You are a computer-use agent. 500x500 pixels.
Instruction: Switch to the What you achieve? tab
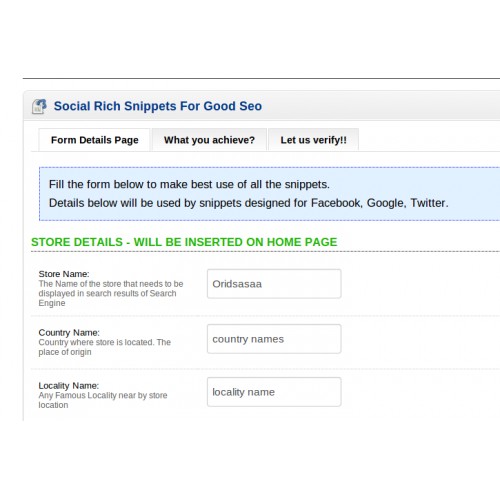click(209, 140)
